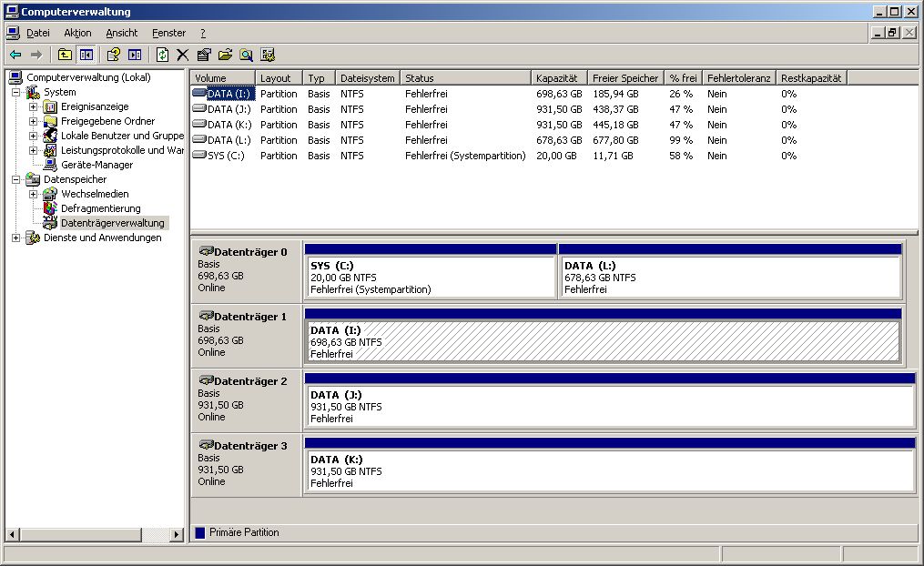This screenshot has width=924, height=566.
Task: Toggle the console tree show/hide button
Action: (86, 55)
